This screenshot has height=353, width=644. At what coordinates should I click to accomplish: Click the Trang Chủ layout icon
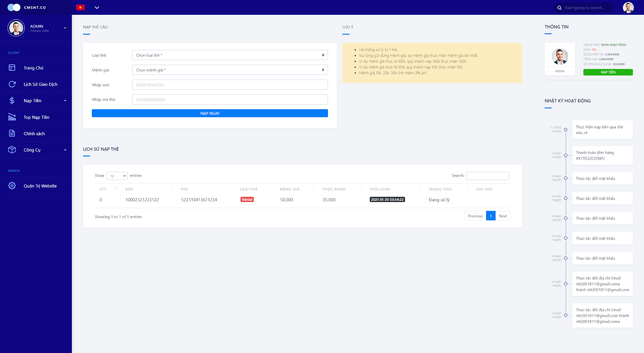tap(12, 68)
